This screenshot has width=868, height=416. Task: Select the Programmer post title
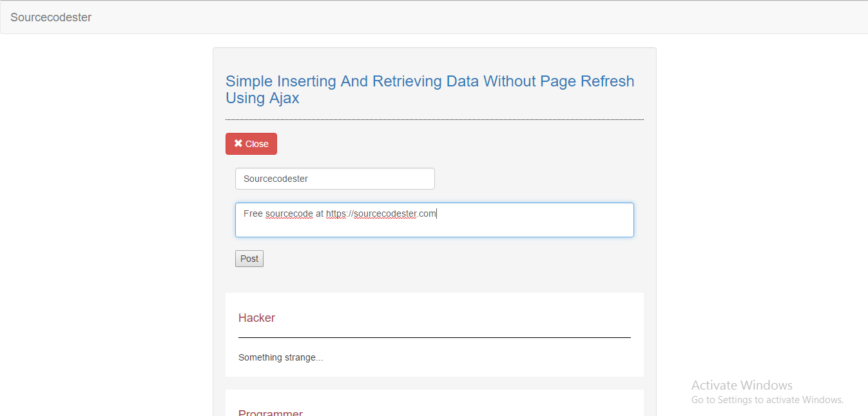coord(271,413)
